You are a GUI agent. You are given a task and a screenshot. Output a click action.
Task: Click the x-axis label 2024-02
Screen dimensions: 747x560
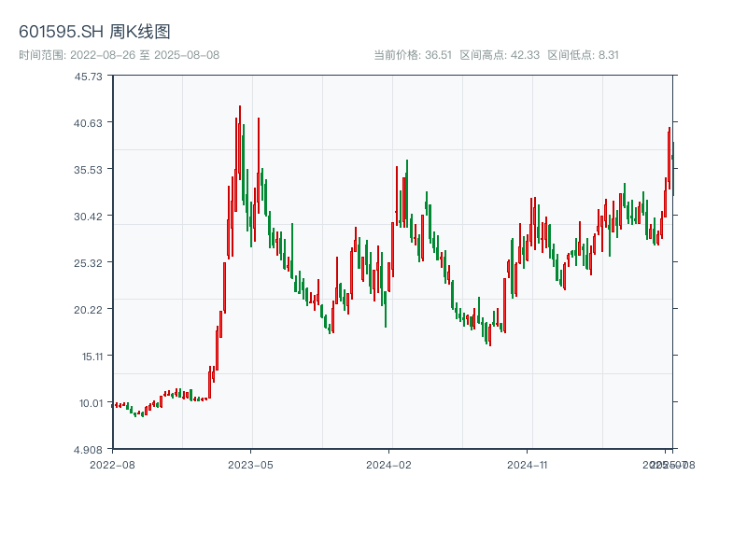pyautogui.click(x=388, y=465)
